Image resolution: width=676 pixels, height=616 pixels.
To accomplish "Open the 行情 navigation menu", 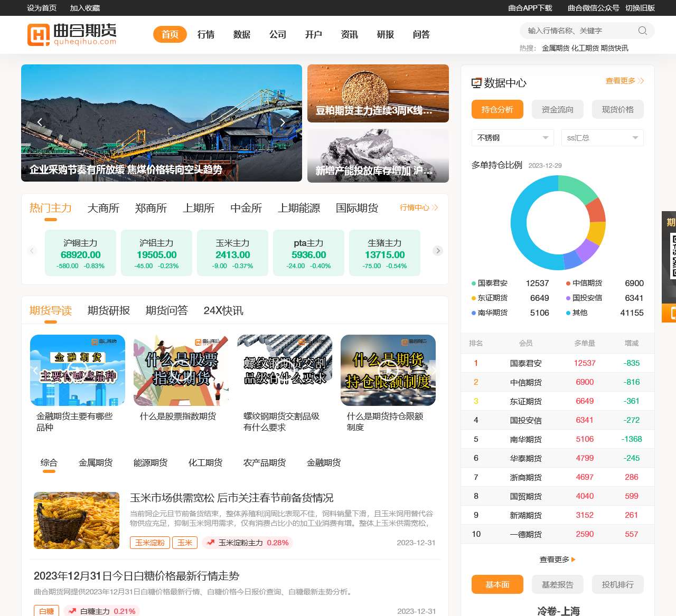I will coord(206,34).
